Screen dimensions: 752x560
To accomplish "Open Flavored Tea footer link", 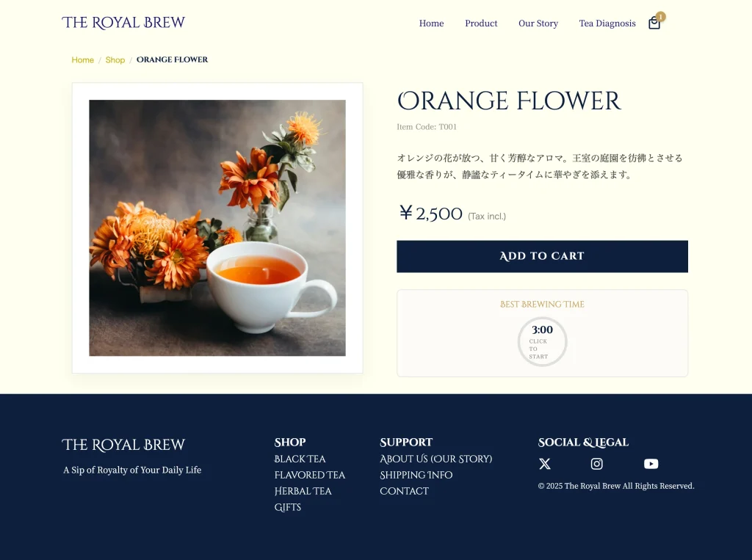I will [x=309, y=476].
